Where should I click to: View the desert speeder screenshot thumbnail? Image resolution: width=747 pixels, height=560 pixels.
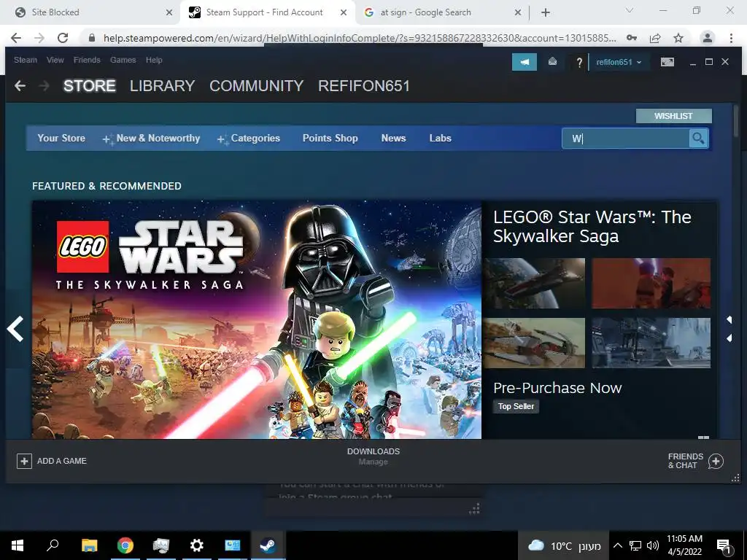tap(534, 343)
